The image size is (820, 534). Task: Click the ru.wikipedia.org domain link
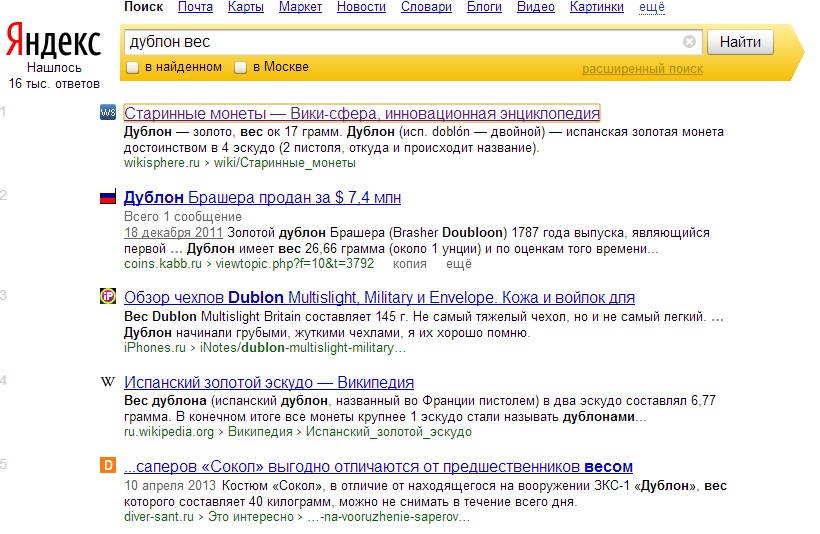[x=169, y=432]
